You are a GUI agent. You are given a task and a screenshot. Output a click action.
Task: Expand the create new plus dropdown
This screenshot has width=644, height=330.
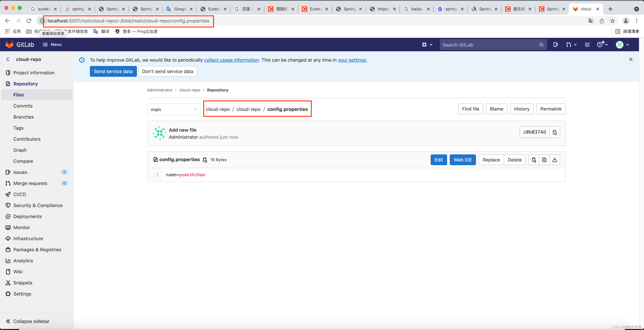coord(427,45)
